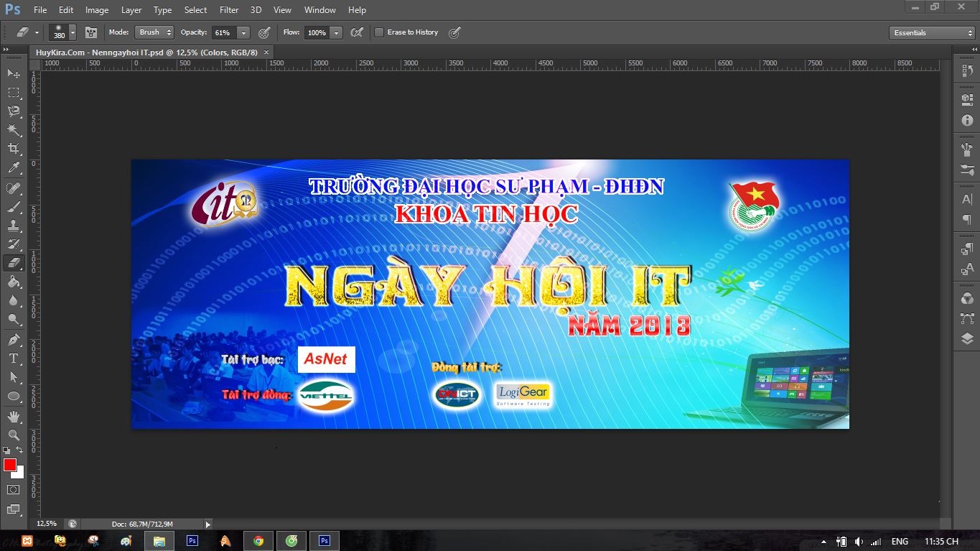Select the Path Selection tool

(14, 377)
